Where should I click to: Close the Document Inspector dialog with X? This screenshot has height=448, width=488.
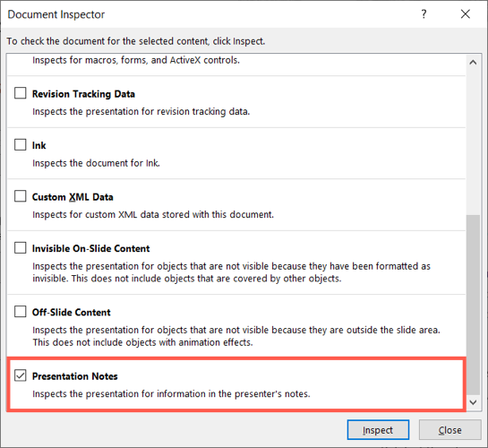pos(466,14)
